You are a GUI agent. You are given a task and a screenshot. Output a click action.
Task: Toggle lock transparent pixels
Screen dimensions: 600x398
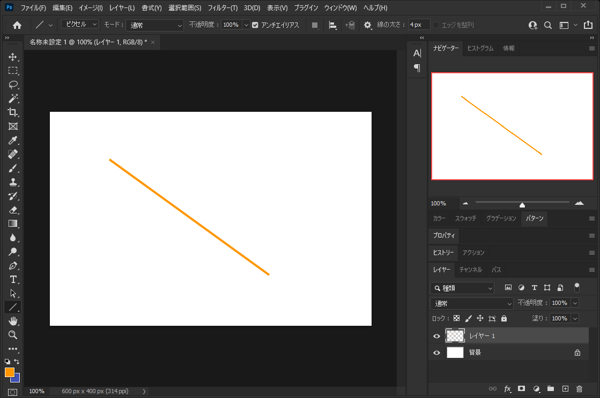[457, 318]
